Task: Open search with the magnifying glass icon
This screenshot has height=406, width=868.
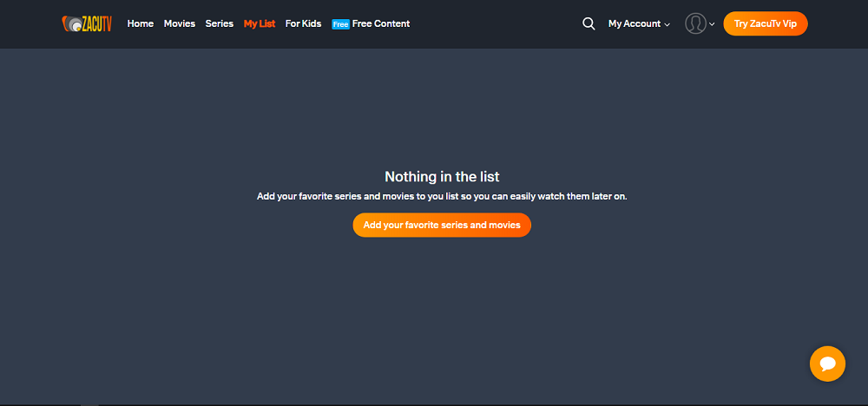Action: (589, 24)
